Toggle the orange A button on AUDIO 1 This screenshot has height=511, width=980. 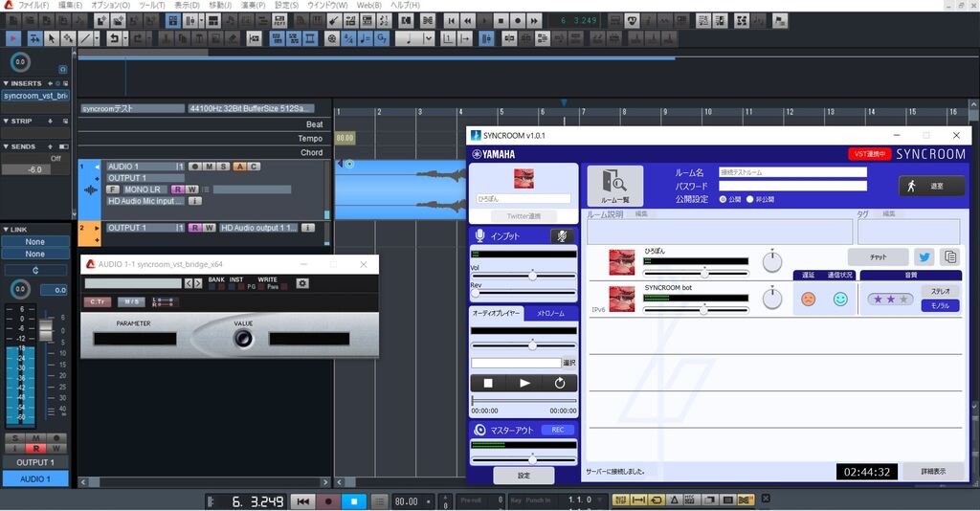[x=240, y=167]
